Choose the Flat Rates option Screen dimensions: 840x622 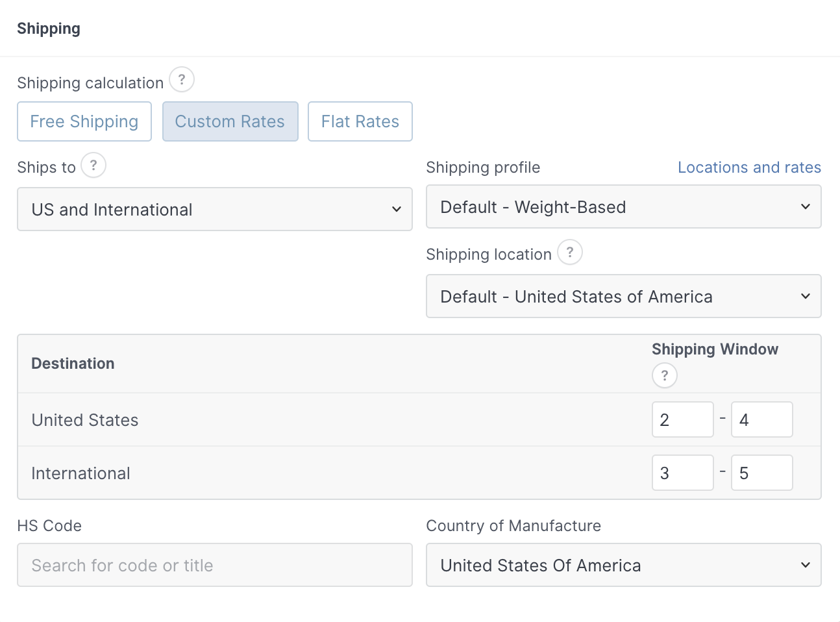360,121
